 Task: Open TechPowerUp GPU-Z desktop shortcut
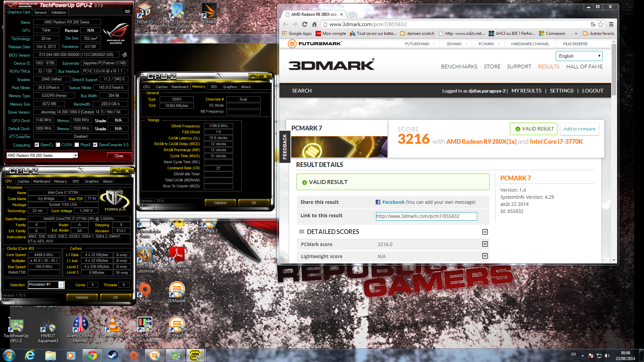(x=16, y=329)
